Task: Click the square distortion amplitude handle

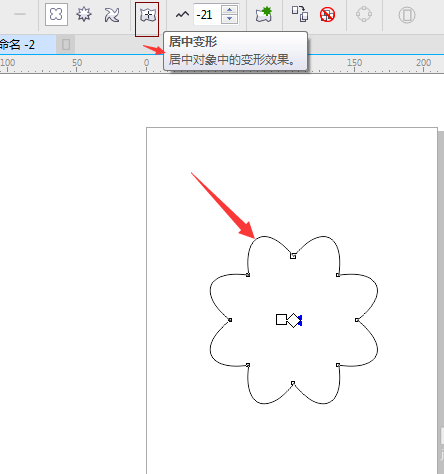Action: click(x=281, y=319)
